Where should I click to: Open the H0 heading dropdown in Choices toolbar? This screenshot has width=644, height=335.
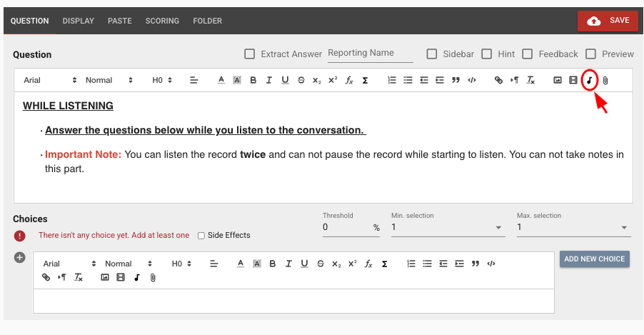(x=181, y=264)
